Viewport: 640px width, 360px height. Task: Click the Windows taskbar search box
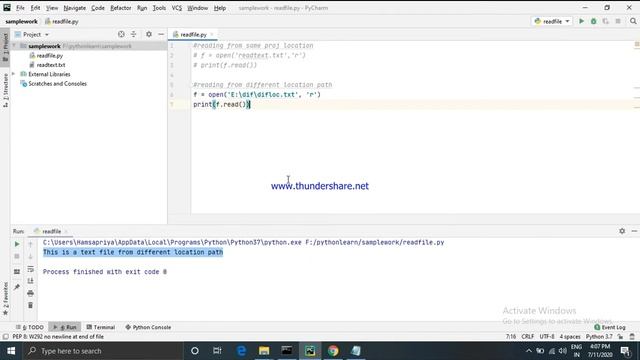[102, 351]
